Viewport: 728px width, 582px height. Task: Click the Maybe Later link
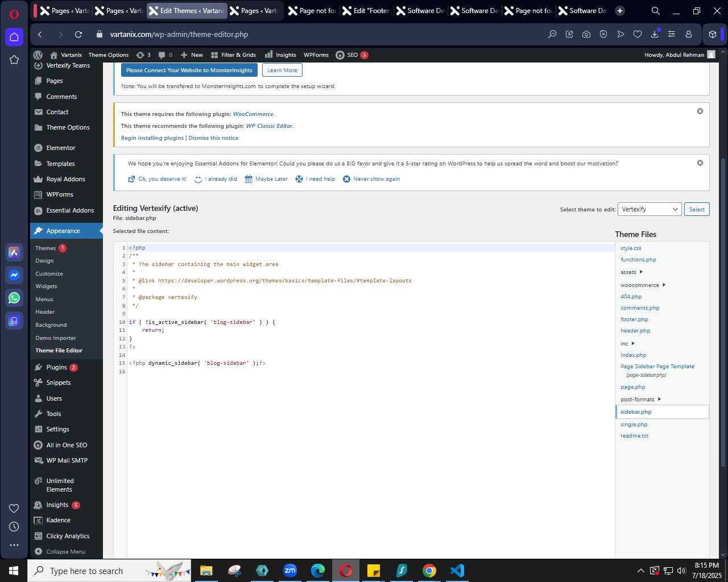[266, 179]
